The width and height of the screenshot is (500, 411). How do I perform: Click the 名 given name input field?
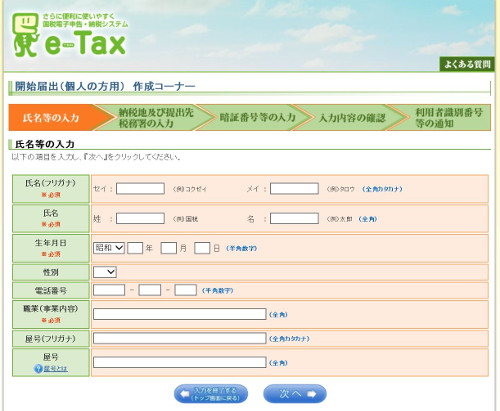coord(294,219)
